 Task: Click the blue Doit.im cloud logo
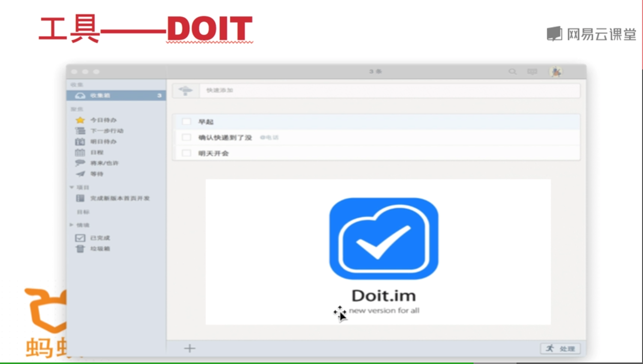(383, 238)
